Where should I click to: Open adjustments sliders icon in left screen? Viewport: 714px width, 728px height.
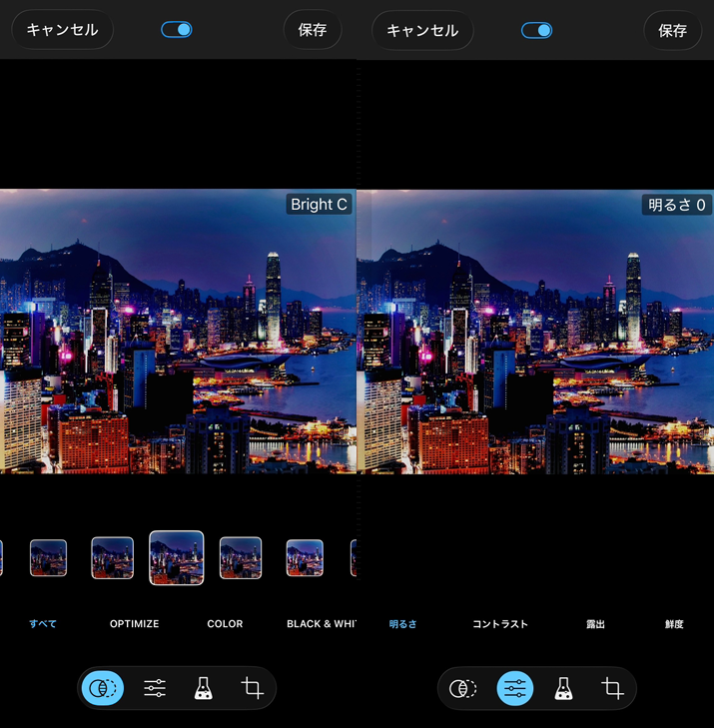[x=155, y=688]
